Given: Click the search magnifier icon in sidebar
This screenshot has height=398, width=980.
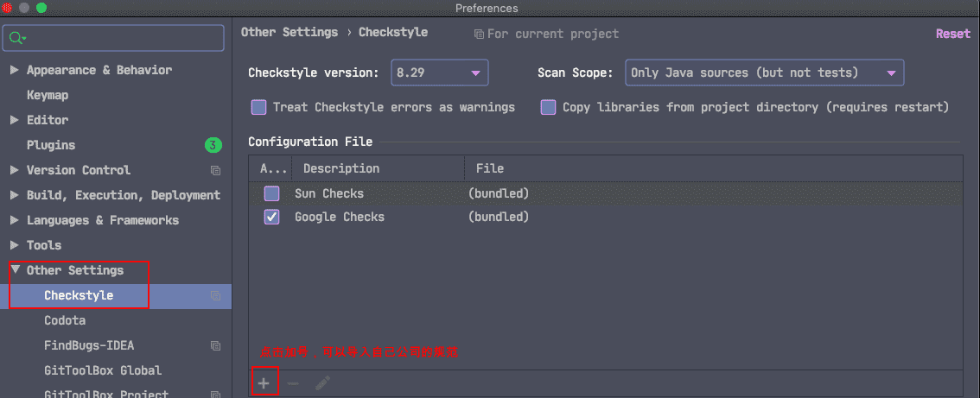Looking at the screenshot, I should 16,38.
